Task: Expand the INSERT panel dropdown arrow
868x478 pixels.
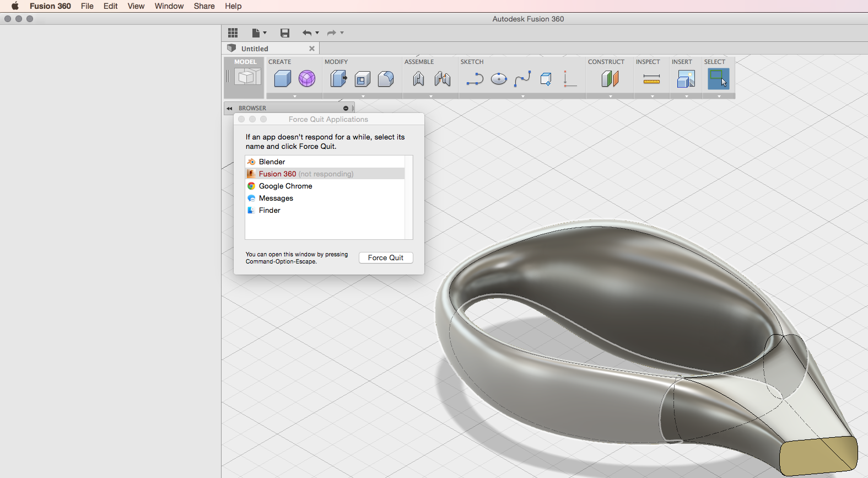Action: point(686,96)
